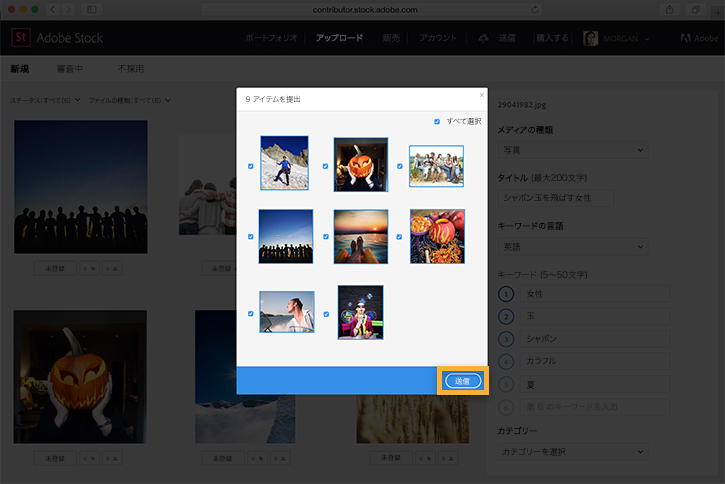Click keyword number 6 circle icon
Viewport: 725px width, 484px height.
[506, 407]
